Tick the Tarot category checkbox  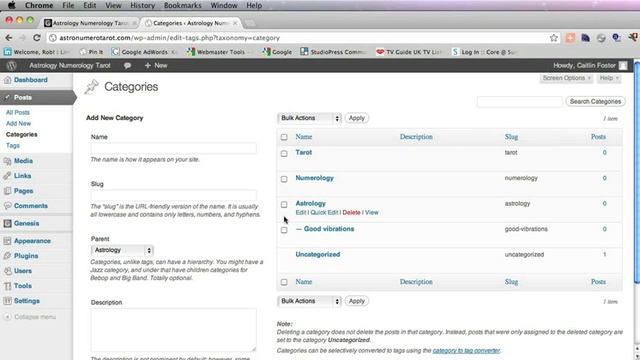[284, 153]
